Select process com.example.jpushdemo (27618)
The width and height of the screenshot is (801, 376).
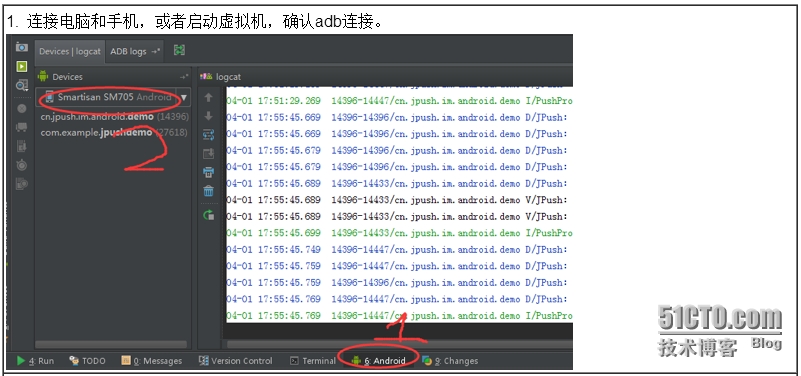(x=114, y=132)
